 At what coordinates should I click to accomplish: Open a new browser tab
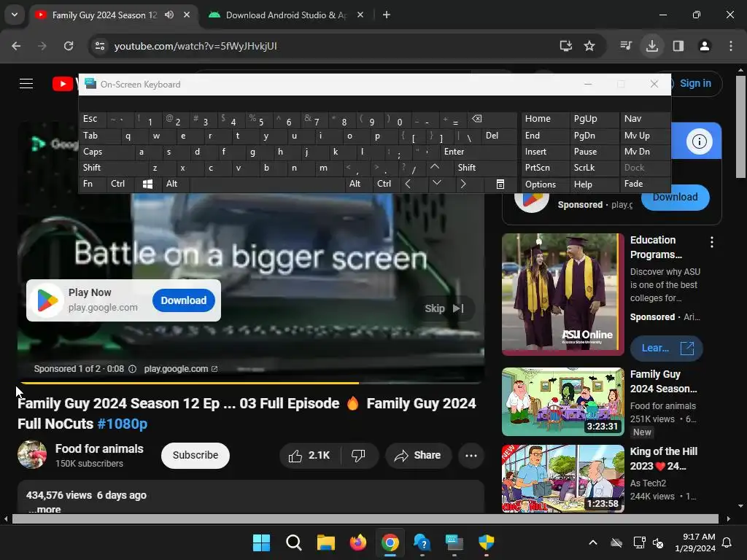[x=387, y=15]
